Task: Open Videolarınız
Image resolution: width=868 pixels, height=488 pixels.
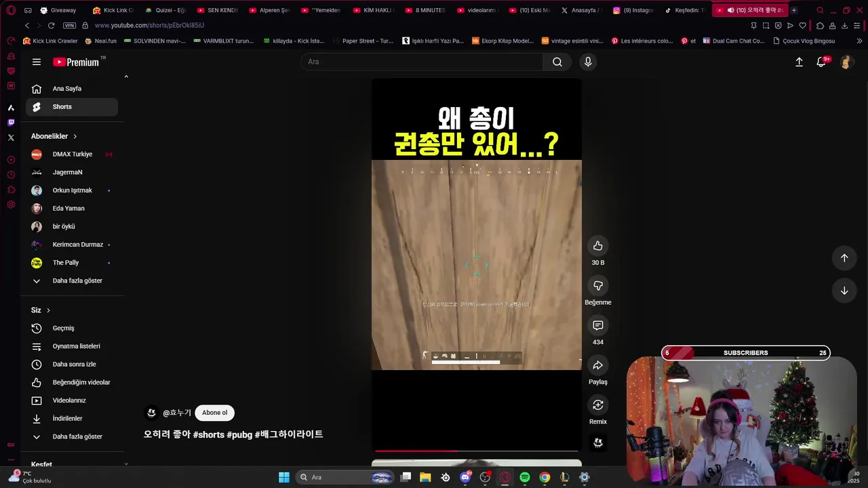Action: pyautogui.click(x=72, y=401)
